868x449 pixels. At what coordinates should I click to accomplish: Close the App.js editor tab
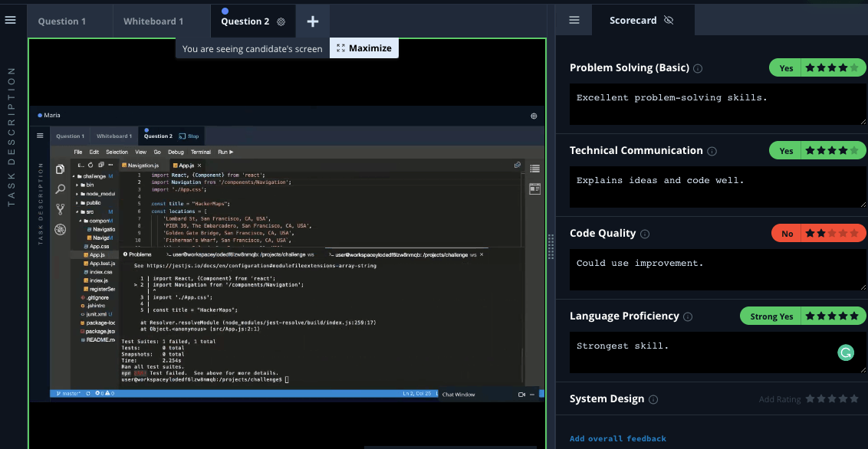click(199, 166)
